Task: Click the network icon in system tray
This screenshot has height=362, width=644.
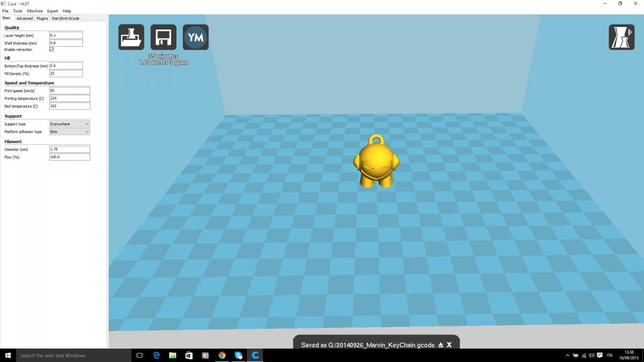Action: point(583,355)
